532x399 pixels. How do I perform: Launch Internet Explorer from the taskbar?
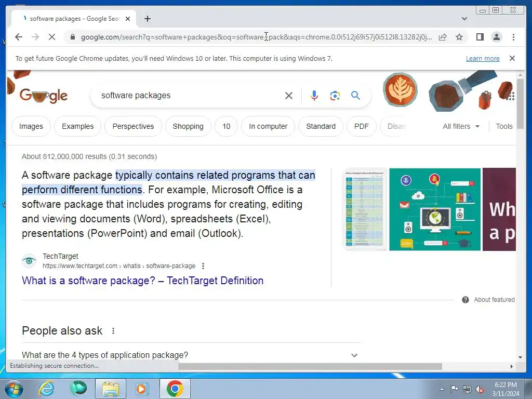46,389
